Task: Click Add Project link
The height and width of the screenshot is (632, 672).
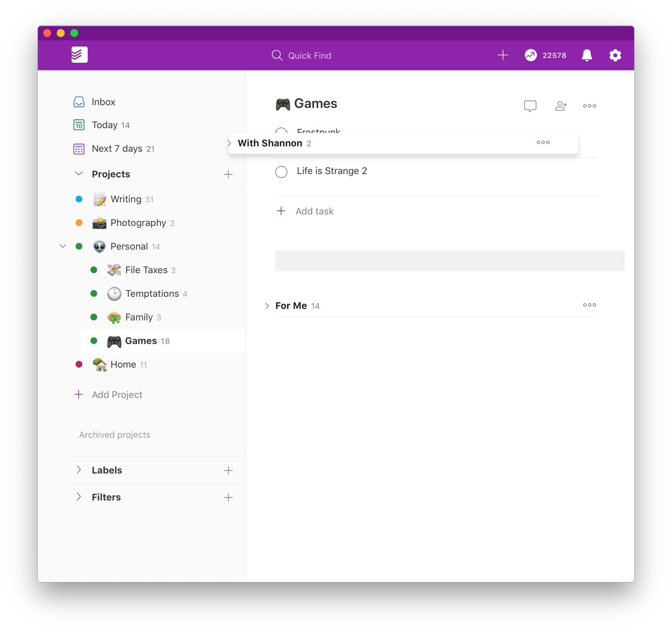Action: click(x=108, y=395)
